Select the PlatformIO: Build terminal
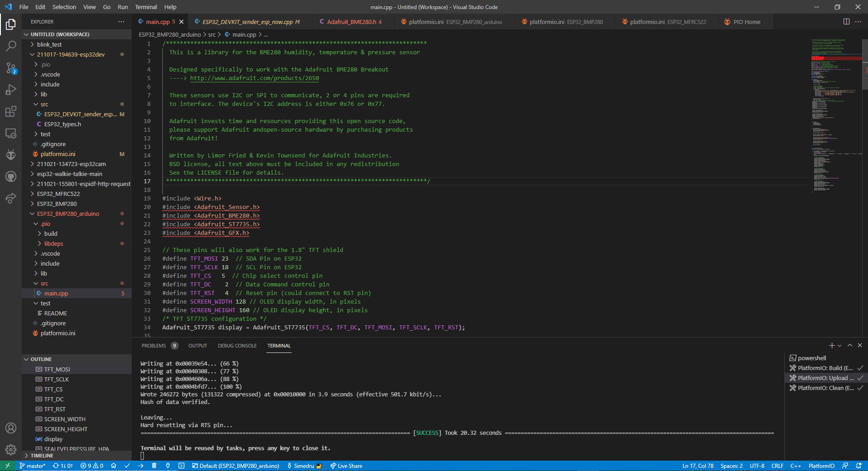The image size is (868, 471). click(826, 368)
